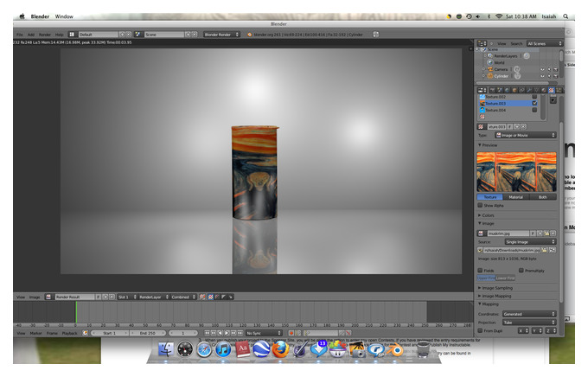Viewport: 588px width, 377px height.
Task: Click the Scream texture preview thumbnail
Action: tap(516, 172)
